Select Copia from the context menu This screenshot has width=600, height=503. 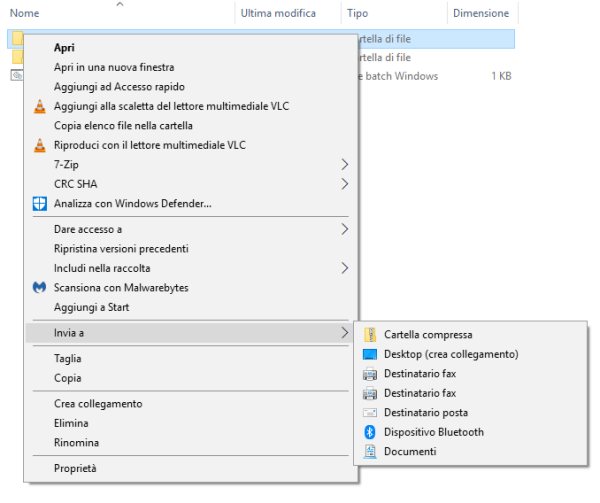68,378
